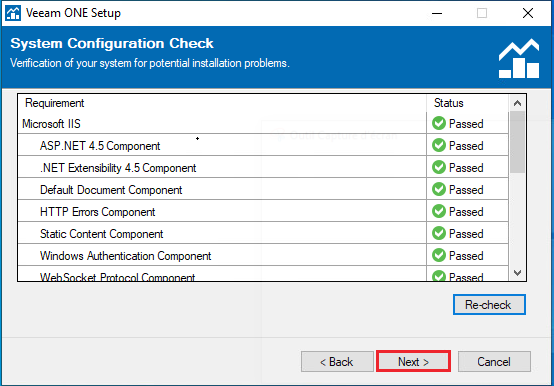Click green check for WebSocket Protocol Component
Viewport: 554px width, 386px height.
[439, 276]
